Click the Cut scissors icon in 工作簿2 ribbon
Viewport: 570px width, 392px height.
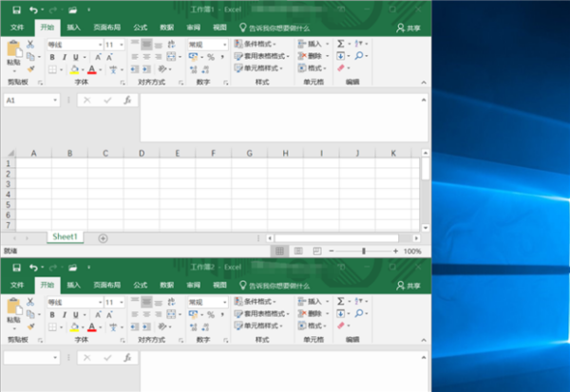tap(30, 301)
